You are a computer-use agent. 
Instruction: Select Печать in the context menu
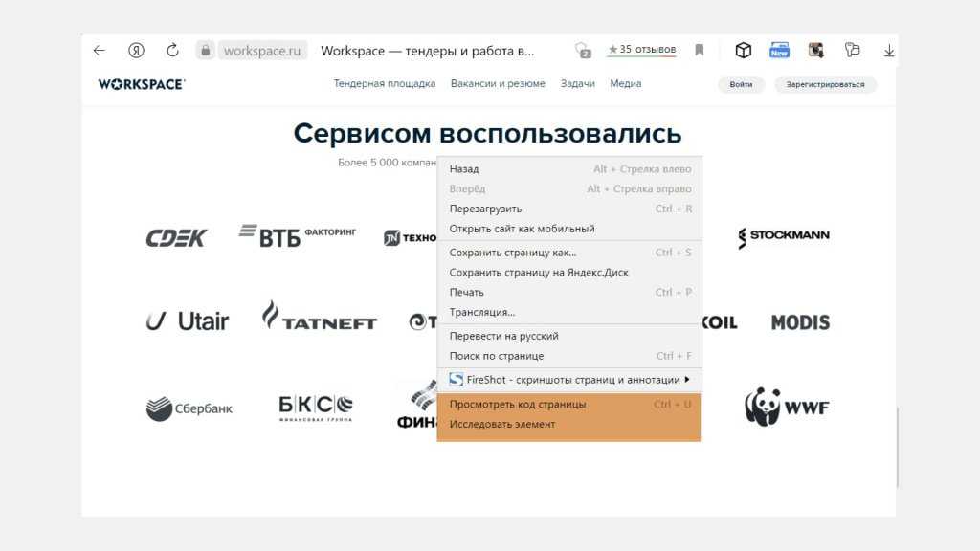click(570, 293)
